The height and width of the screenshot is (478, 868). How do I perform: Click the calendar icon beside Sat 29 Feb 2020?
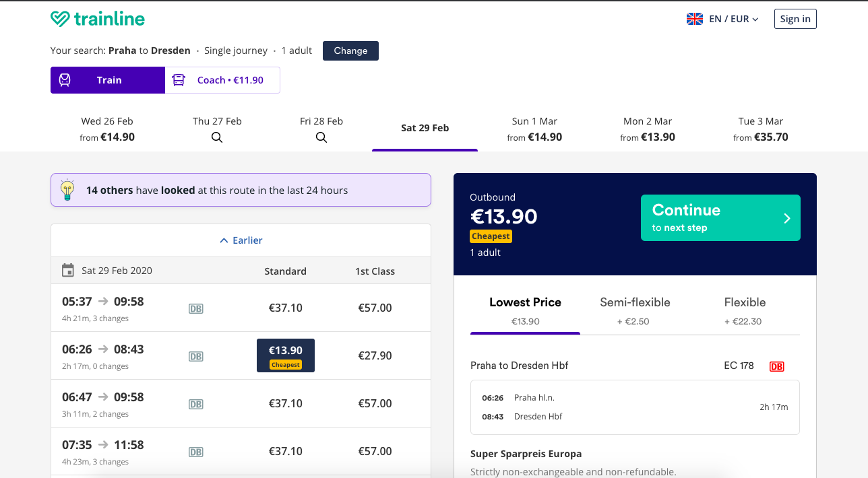pyautogui.click(x=68, y=271)
